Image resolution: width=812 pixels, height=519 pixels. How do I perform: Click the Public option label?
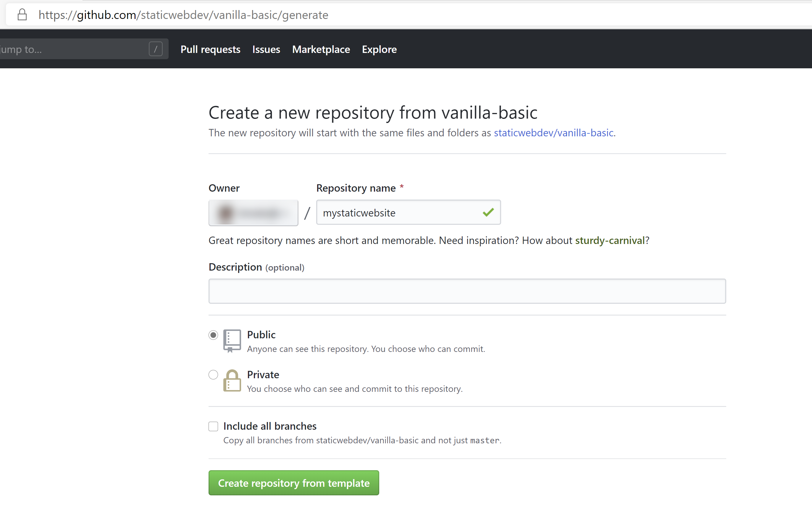click(261, 335)
